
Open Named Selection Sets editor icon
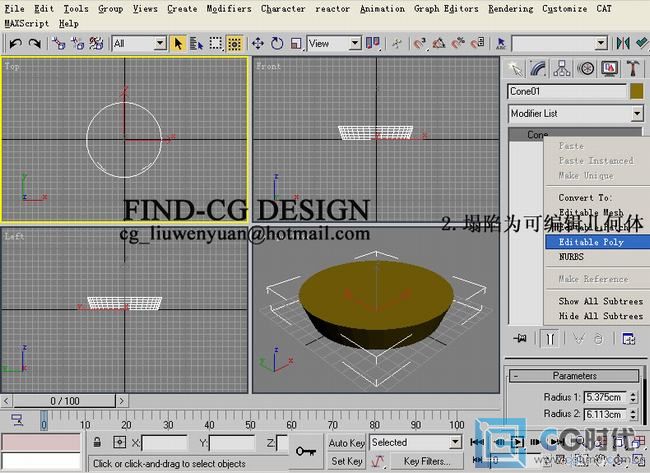(x=501, y=43)
